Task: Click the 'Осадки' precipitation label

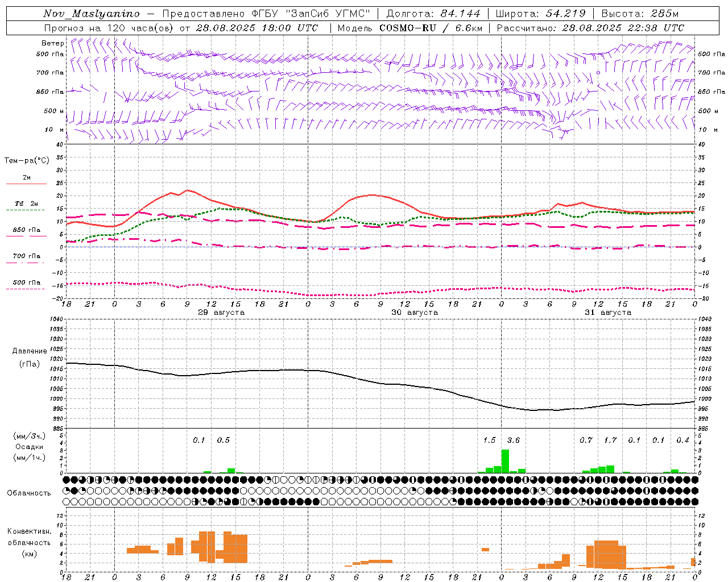Action: tap(30, 447)
